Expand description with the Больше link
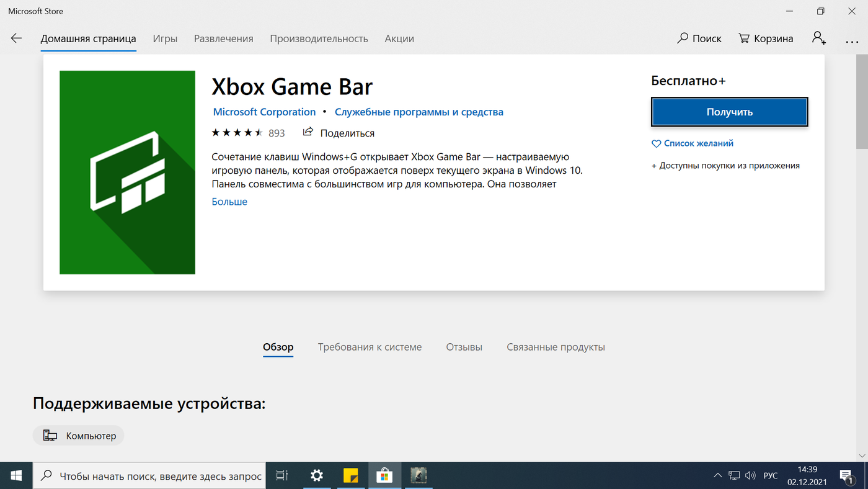Image resolution: width=868 pixels, height=489 pixels. point(229,202)
